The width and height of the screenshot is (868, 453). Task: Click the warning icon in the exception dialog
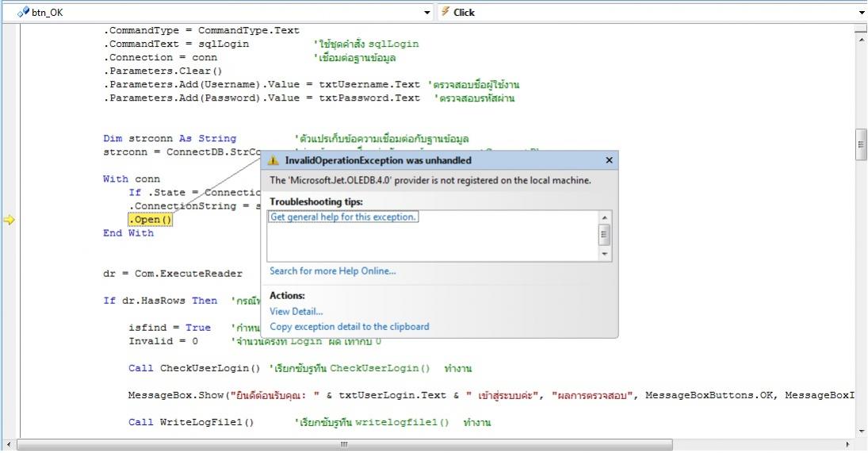[273, 160]
